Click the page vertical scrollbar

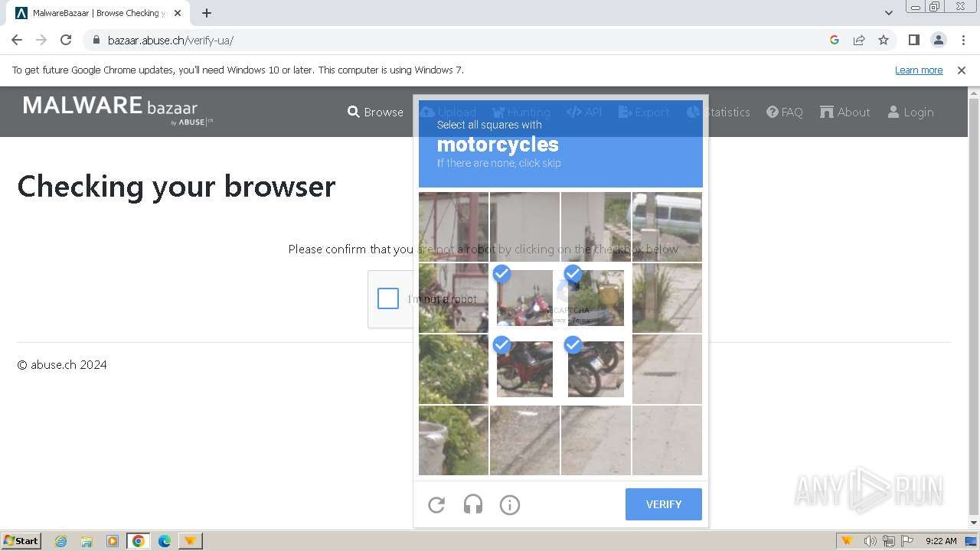pyautogui.click(x=974, y=306)
